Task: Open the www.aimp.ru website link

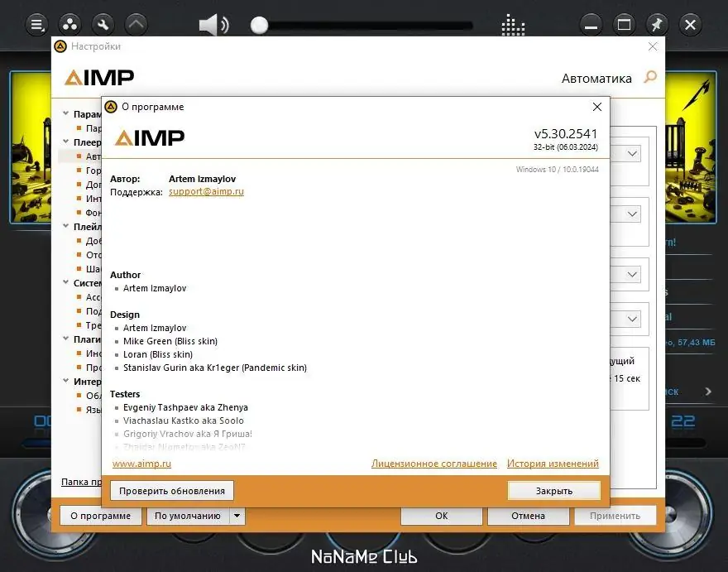Action: pyautogui.click(x=141, y=464)
